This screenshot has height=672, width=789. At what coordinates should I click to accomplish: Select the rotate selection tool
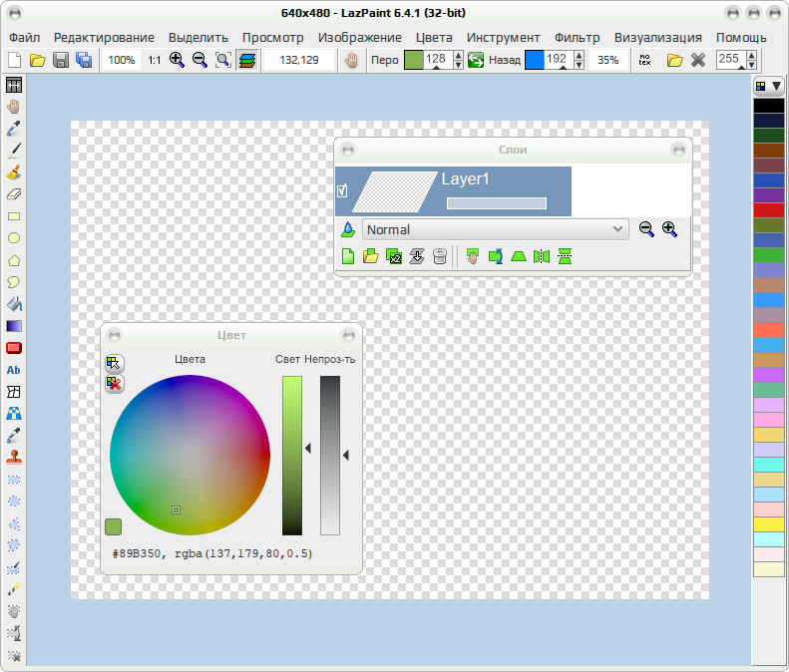pos(14,633)
